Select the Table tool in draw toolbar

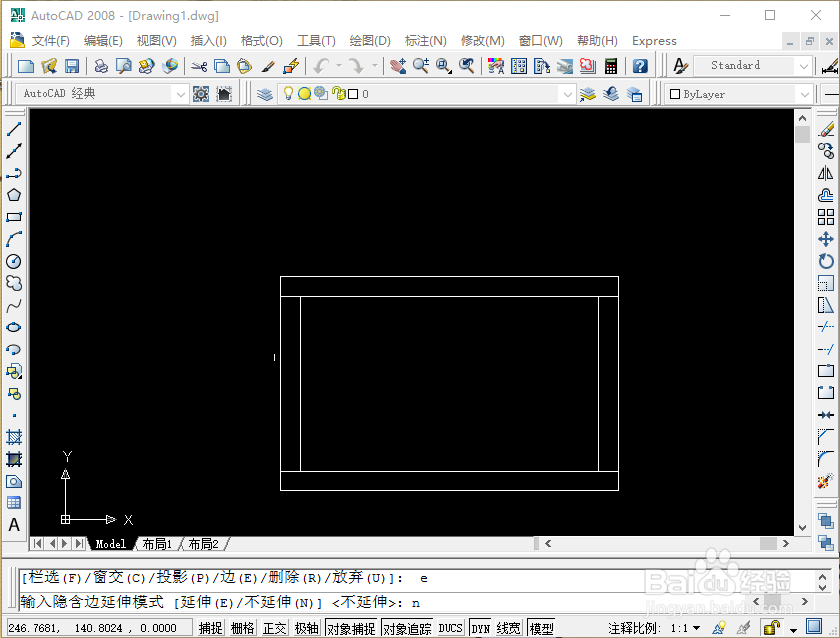coord(14,503)
